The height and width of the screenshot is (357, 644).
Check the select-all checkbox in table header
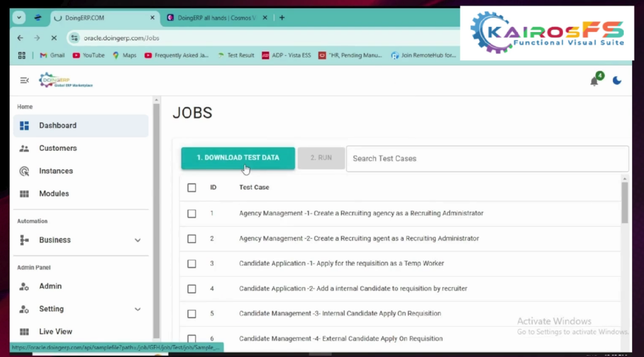(192, 187)
